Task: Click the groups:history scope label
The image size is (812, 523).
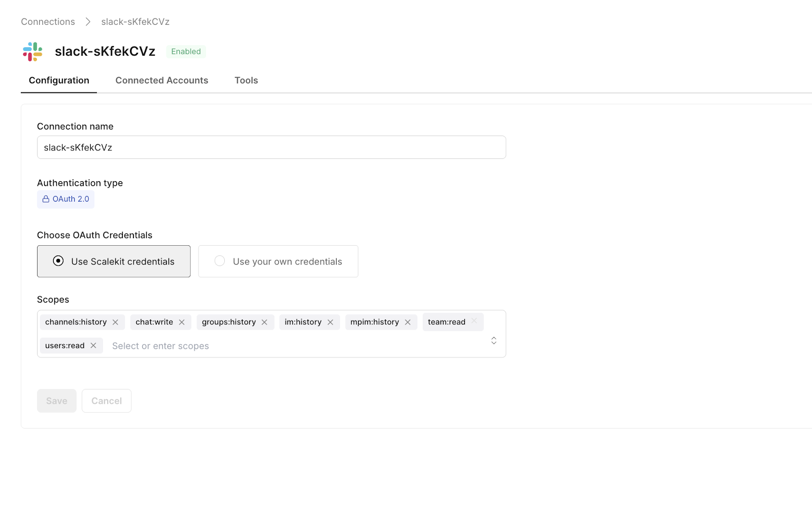Action: tap(229, 322)
